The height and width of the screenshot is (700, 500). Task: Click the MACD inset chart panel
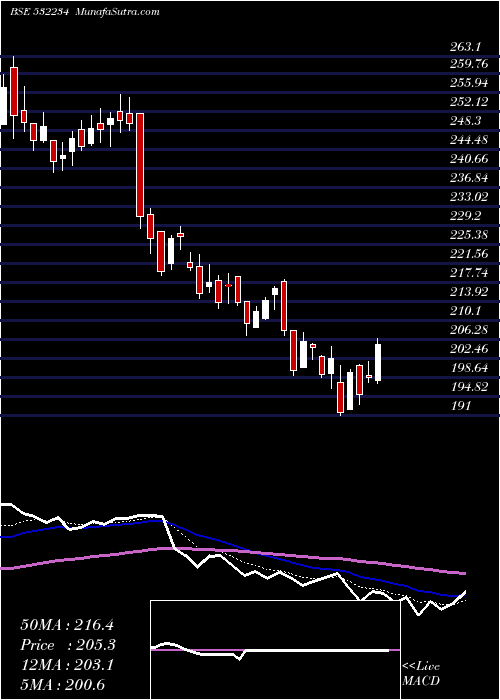[275, 650]
